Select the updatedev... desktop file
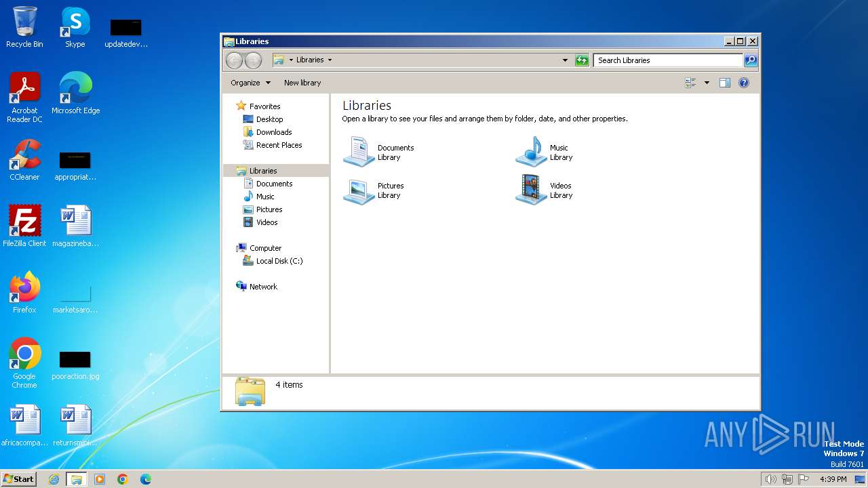 click(x=126, y=33)
